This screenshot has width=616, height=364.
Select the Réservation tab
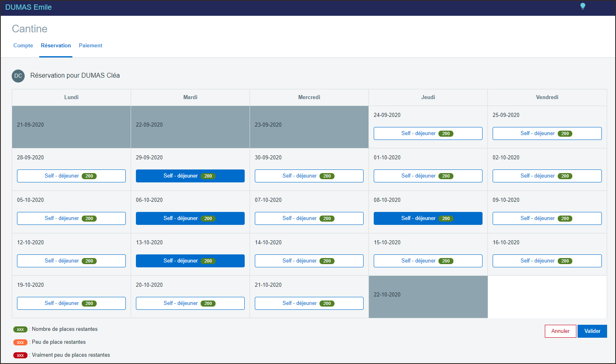point(56,46)
